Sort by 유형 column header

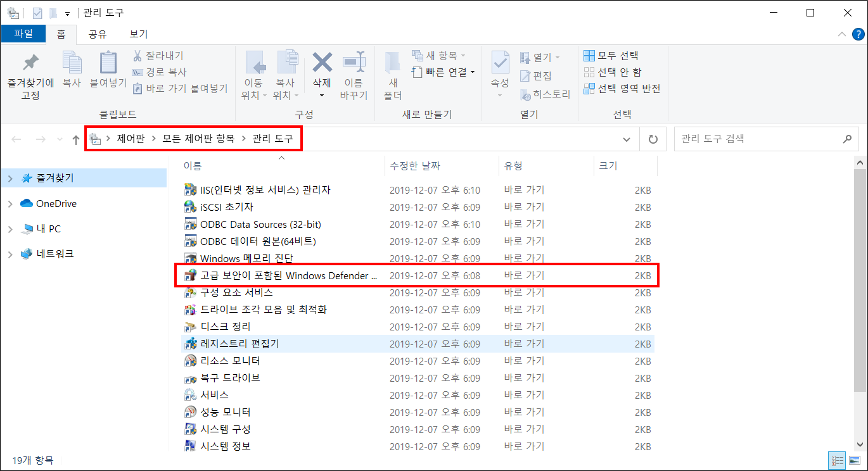(546, 166)
